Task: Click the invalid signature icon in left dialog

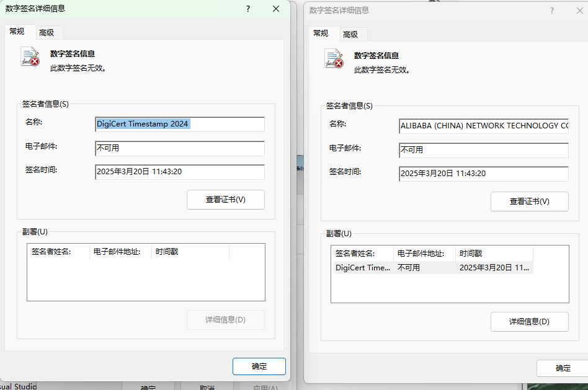Action: click(x=30, y=56)
